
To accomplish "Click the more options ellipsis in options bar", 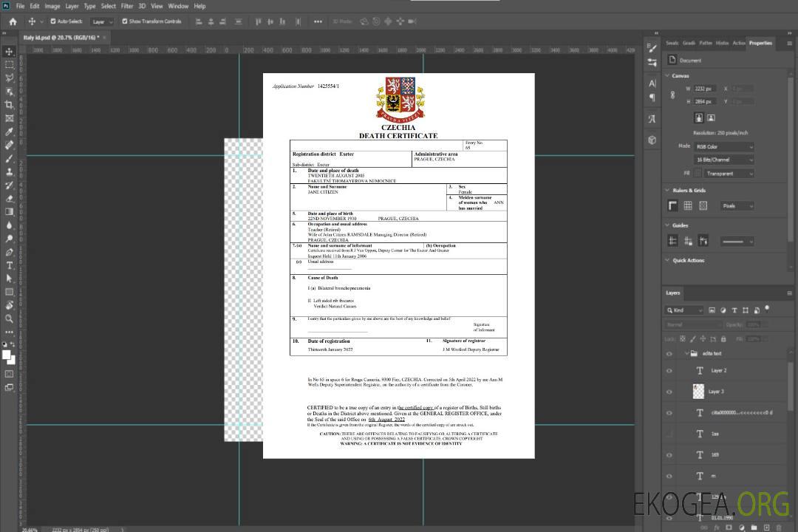I will pyautogui.click(x=318, y=21).
